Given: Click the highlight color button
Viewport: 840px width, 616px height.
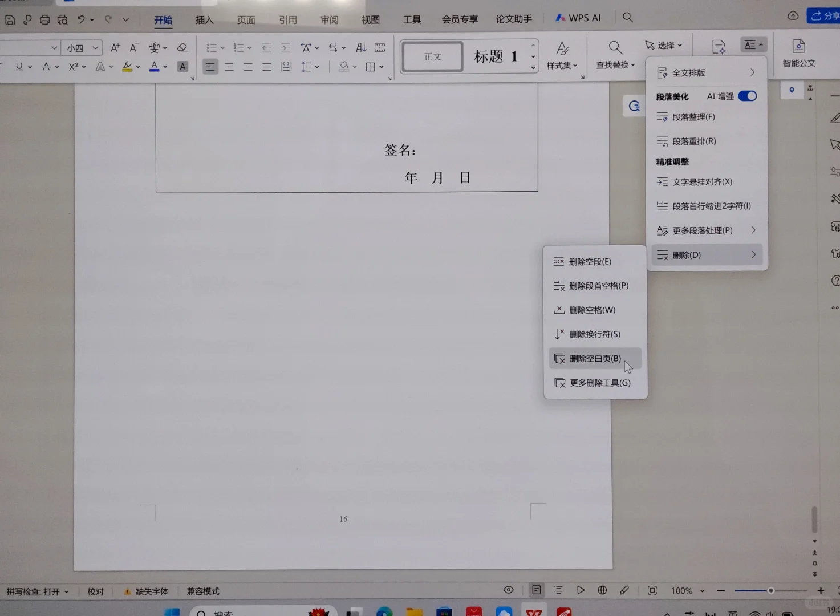Looking at the screenshot, I should [127, 67].
